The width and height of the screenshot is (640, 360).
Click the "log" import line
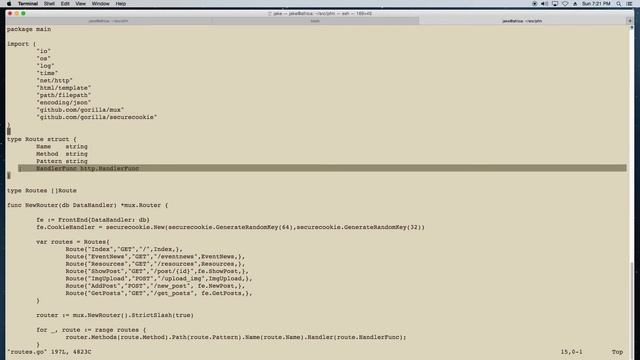tap(45, 66)
